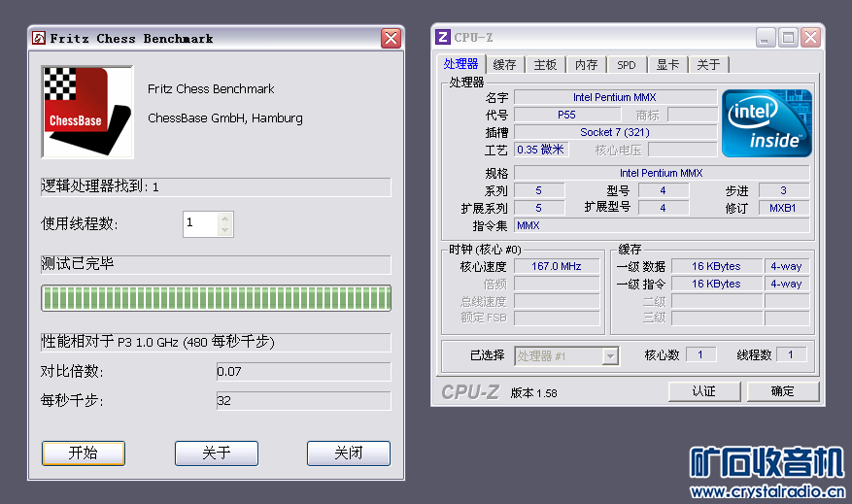Viewport: 852px width, 504px height.
Task: Click the 型号 value '4'
Action: tap(663, 190)
